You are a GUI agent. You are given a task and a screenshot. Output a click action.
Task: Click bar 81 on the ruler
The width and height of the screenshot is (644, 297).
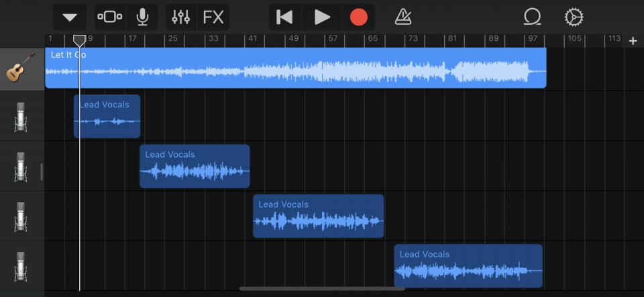coord(452,39)
